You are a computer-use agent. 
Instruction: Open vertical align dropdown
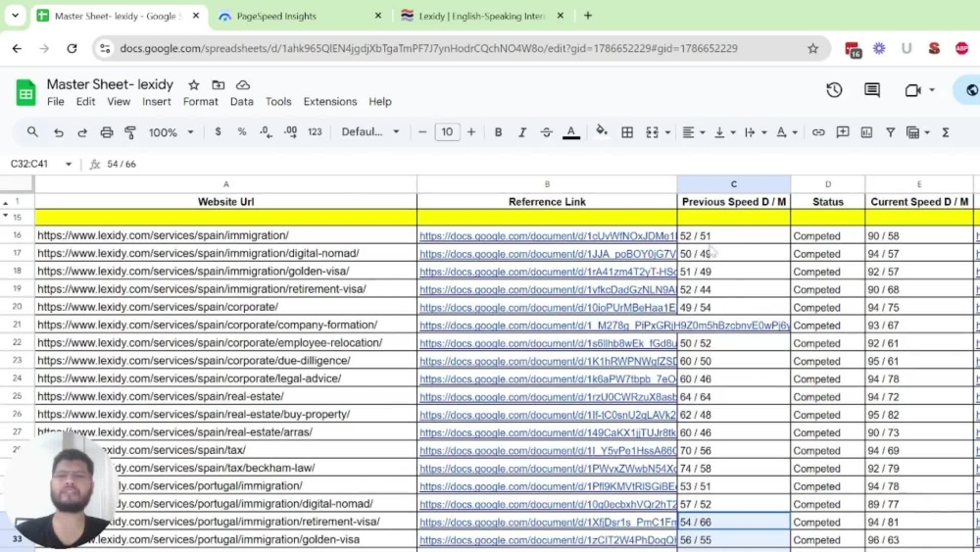click(725, 132)
